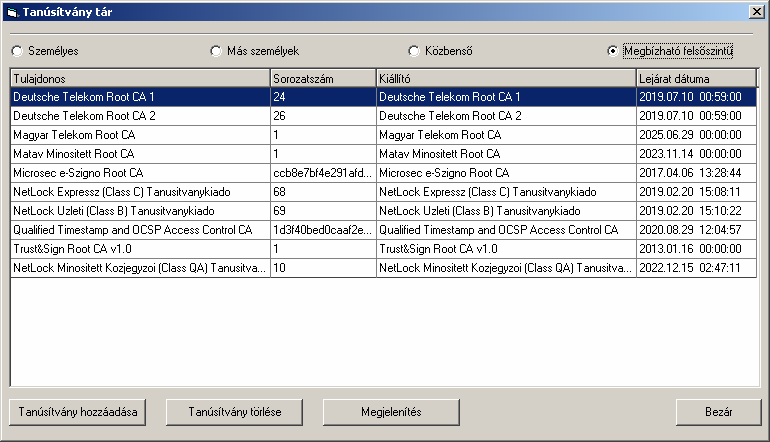Click issuer Trust&Sign Root CA v1.0 cell

pyautogui.click(x=506, y=249)
